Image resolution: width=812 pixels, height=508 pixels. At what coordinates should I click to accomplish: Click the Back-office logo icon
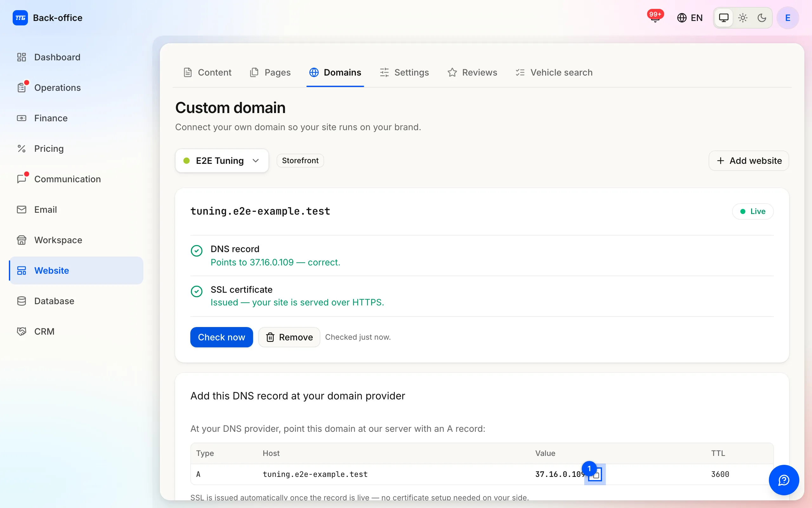click(20, 18)
